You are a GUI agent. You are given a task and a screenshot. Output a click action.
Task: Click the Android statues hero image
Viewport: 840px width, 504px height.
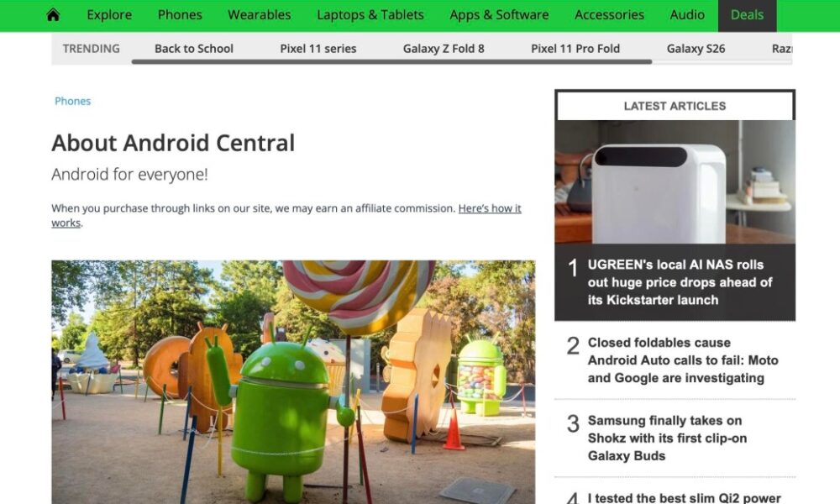click(x=293, y=382)
